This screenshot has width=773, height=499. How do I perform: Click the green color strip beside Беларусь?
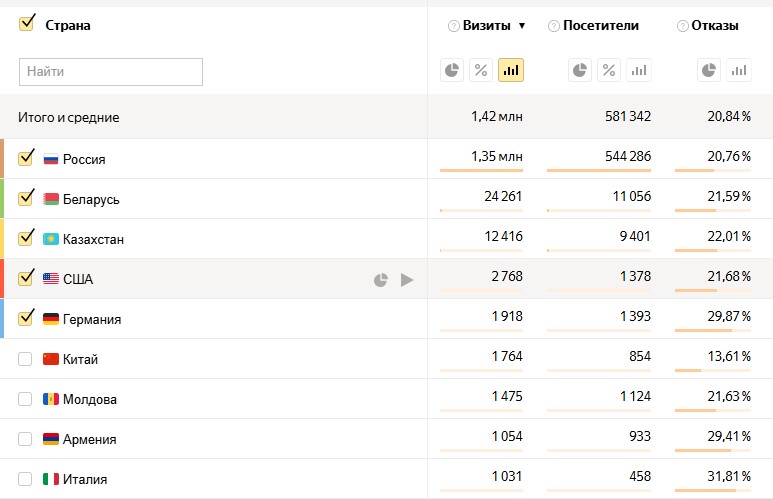pyautogui.click(x=3, y=198)
